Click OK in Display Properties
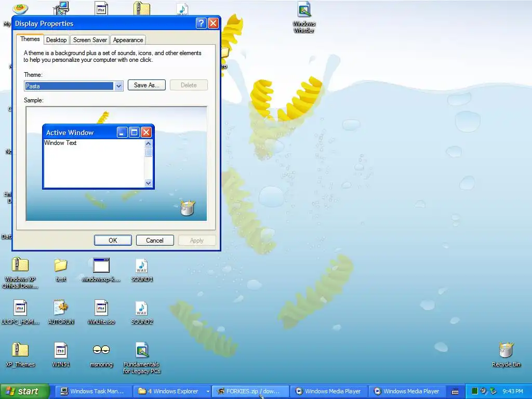Screen dimensions: 532x399 point(113,240)
